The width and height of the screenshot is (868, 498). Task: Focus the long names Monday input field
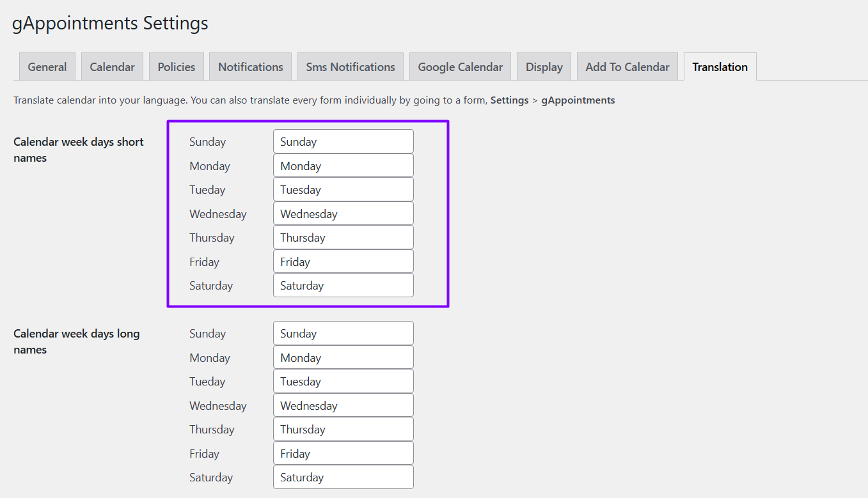[x=343, y=357]
